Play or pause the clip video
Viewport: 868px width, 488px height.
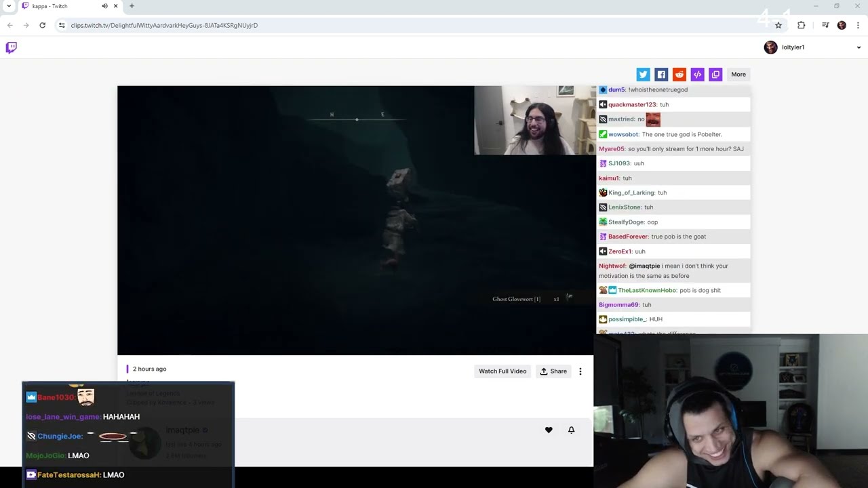pyautogui.click(x=355, y=220)
